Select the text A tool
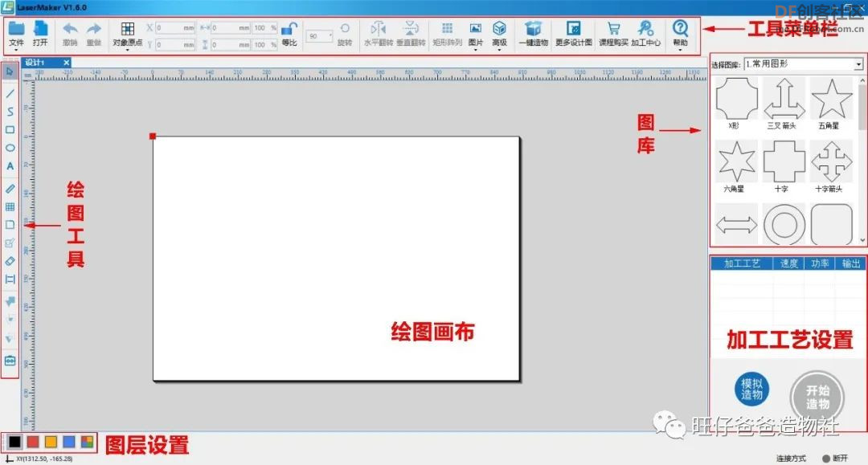This screenshot has width=868, height=465. point(10,166)
